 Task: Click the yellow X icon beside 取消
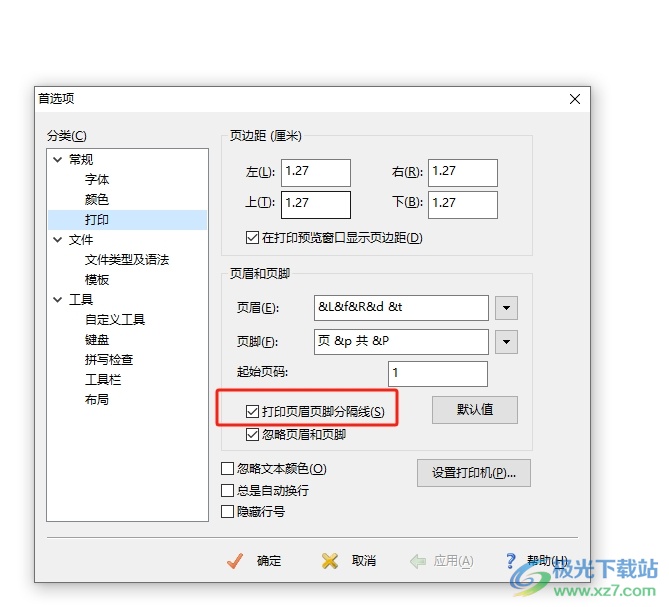329,561
